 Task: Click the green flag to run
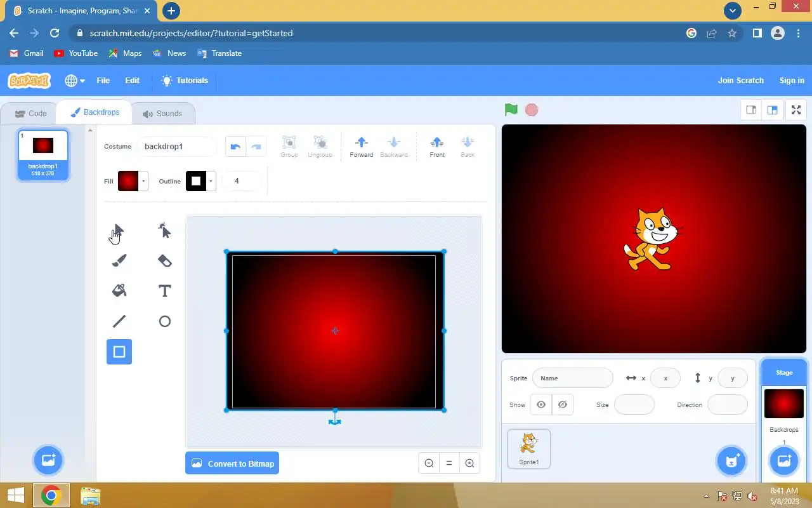pos(511,110)
